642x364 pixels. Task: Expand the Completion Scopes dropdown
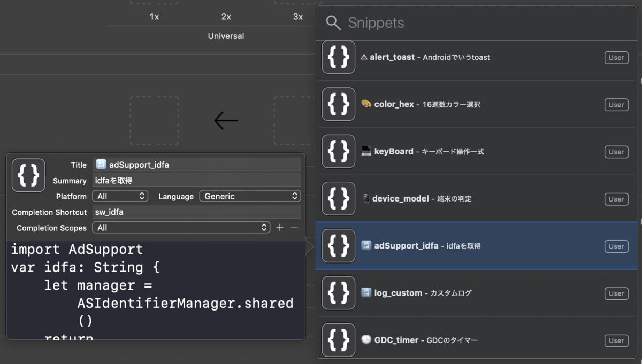pyautogui.click(x=181, y=228)
